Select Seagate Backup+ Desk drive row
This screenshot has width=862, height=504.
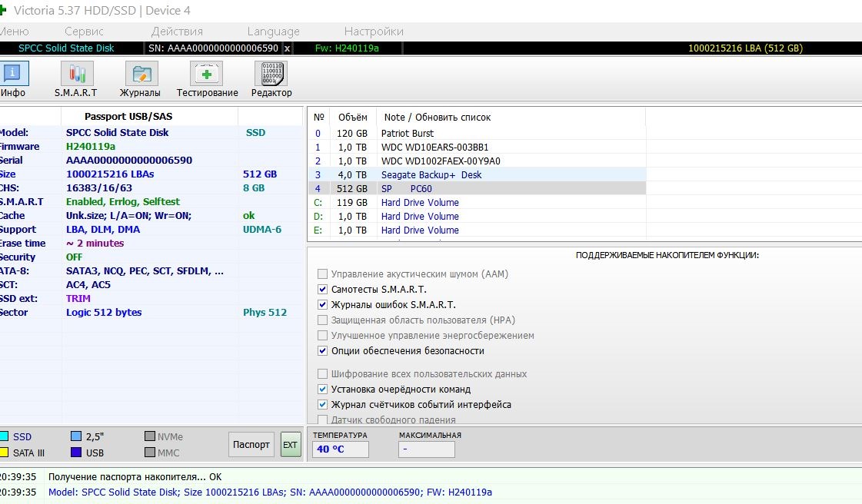point(477,174)
